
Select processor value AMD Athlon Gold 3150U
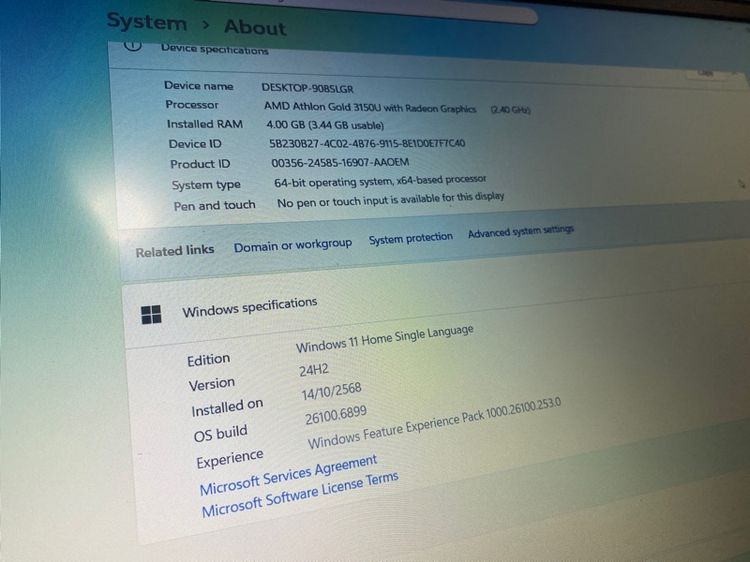tap(370, 108)
